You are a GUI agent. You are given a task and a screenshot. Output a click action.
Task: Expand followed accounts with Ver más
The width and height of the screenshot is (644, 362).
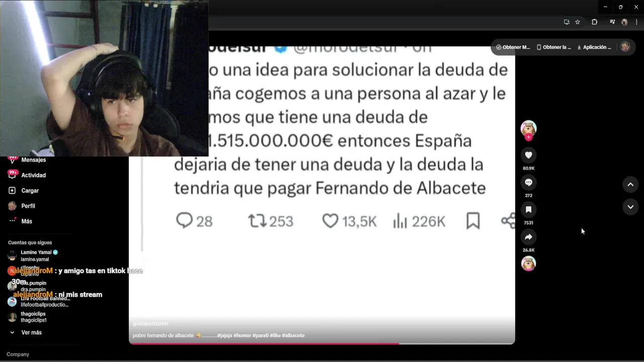tap(25, 332)
